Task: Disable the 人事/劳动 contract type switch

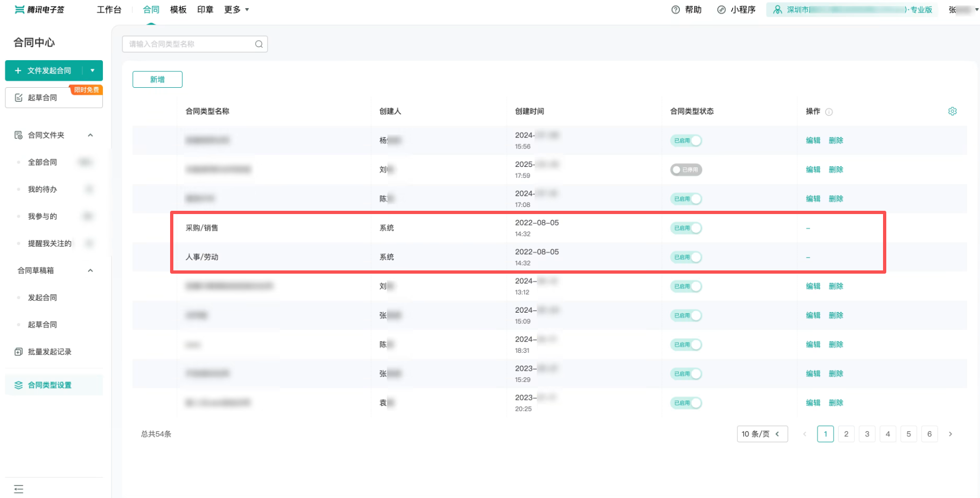Action: [686, 257]
